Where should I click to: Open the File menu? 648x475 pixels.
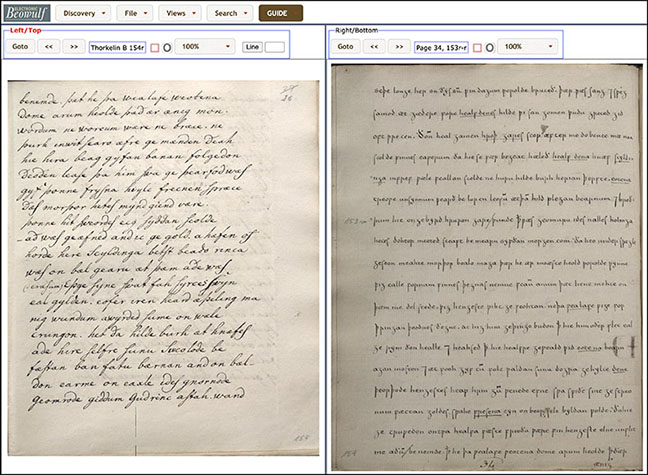click(135, 13)
